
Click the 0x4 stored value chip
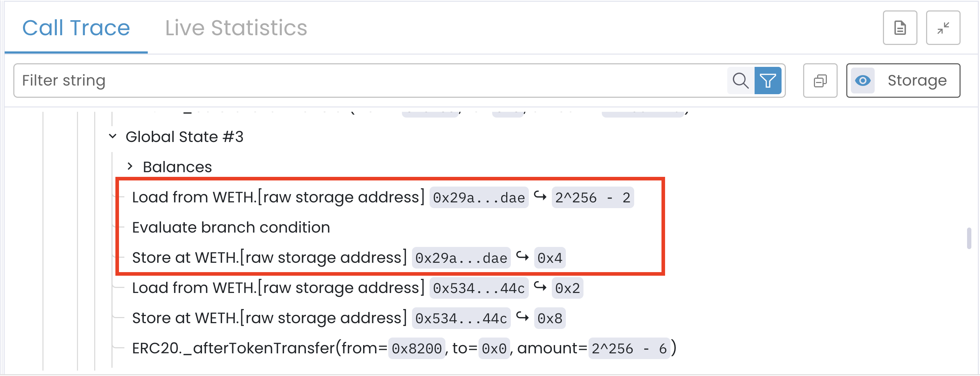pyautogui.click(x=549, y=258)
